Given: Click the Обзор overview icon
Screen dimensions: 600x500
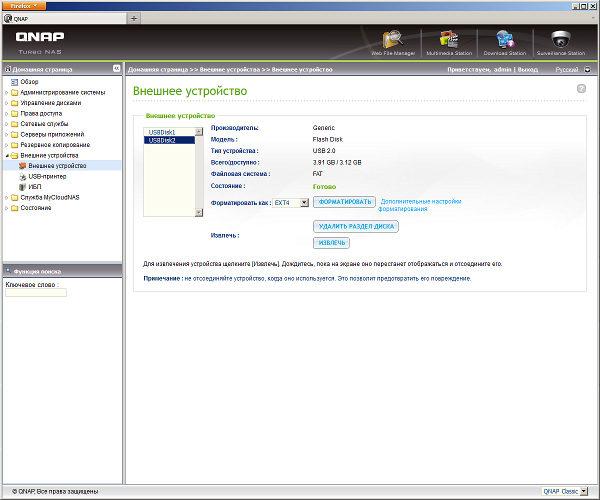Looking at the screenshot, I should (x=15, y=82).
